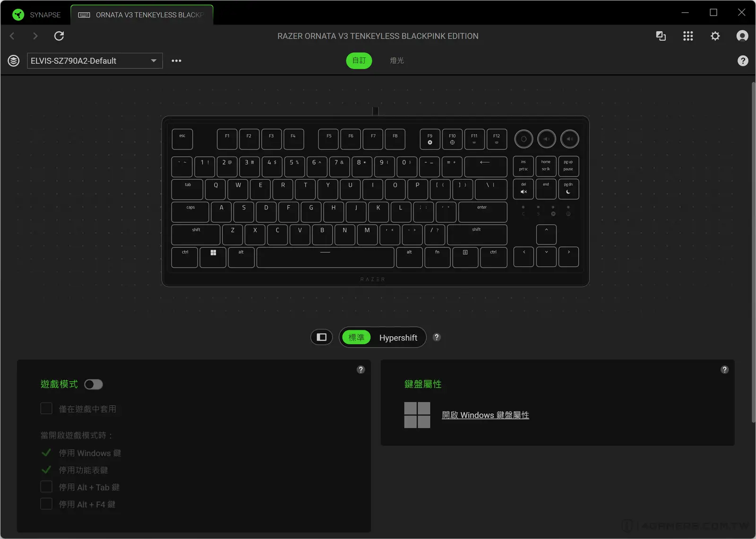Select the round media button
Image resolution: width=756 pixels, height=539 pixels.
tap(524, 139)
